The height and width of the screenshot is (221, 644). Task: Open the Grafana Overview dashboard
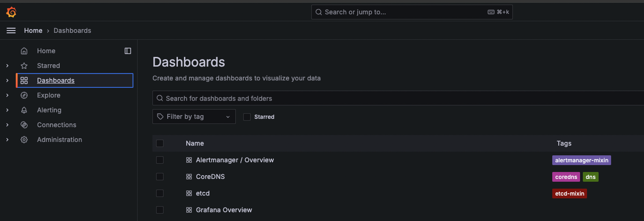(224, 210)
